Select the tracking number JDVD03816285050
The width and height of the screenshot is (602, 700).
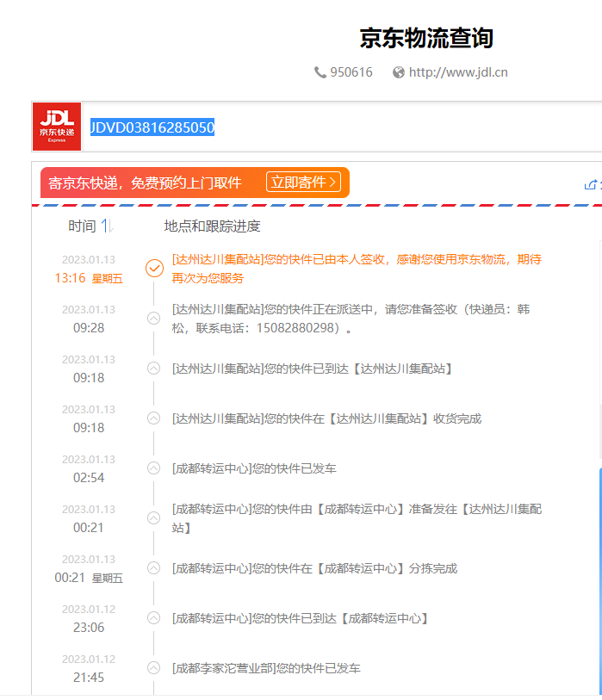tap(152, 127)
